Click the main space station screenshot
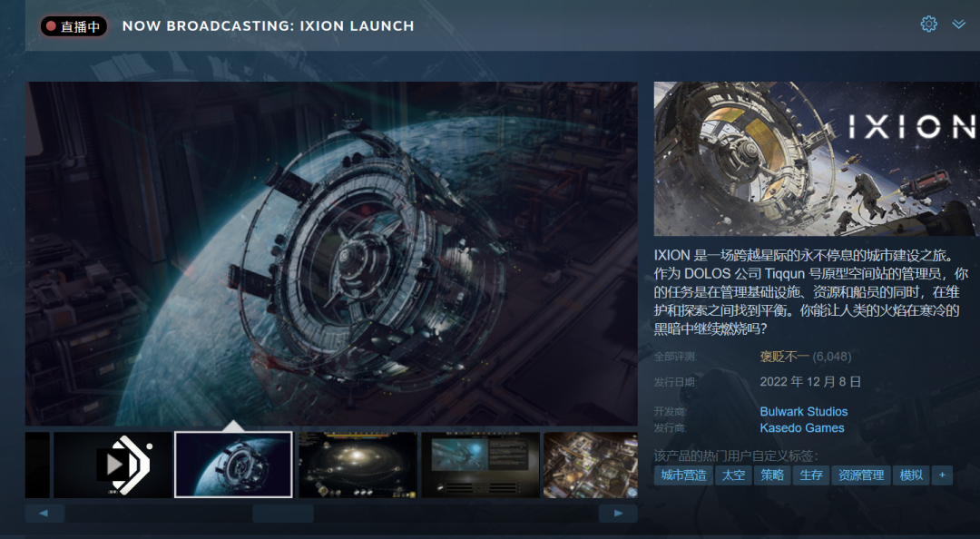 coord(331,254)
